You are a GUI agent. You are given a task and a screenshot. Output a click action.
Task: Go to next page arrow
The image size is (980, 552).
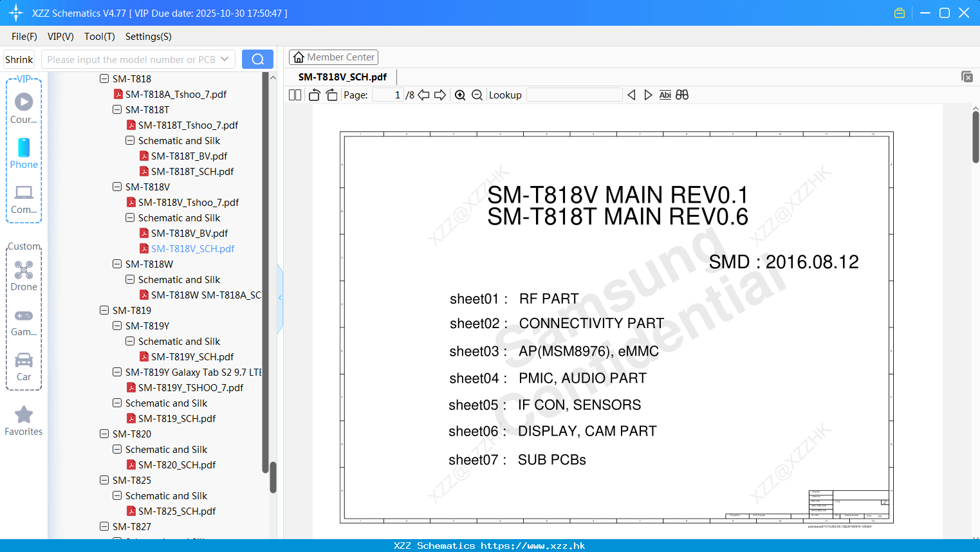tap(440, 95)
